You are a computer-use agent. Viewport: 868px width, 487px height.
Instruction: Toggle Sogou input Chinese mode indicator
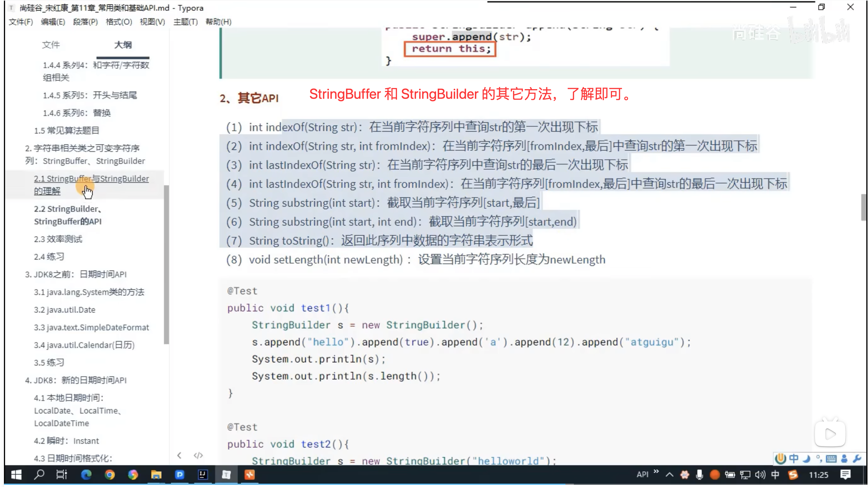point(794,458)
